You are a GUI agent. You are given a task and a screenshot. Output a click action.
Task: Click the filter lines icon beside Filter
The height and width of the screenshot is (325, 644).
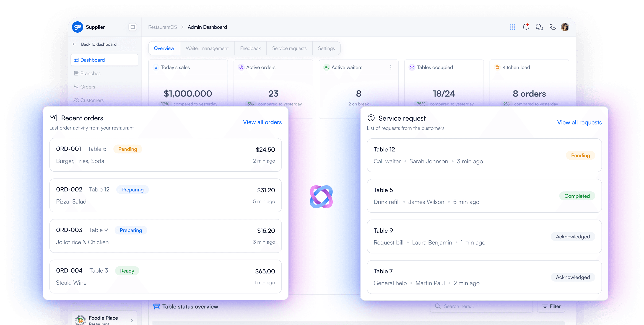point(545,306)
